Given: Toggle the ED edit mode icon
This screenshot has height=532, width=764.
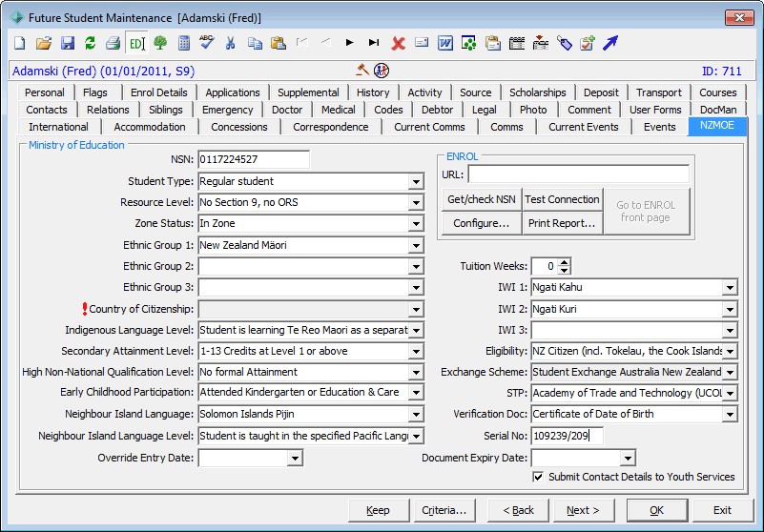Looking at the screenshot, I should pyautogui.click(x=136, y=43).
